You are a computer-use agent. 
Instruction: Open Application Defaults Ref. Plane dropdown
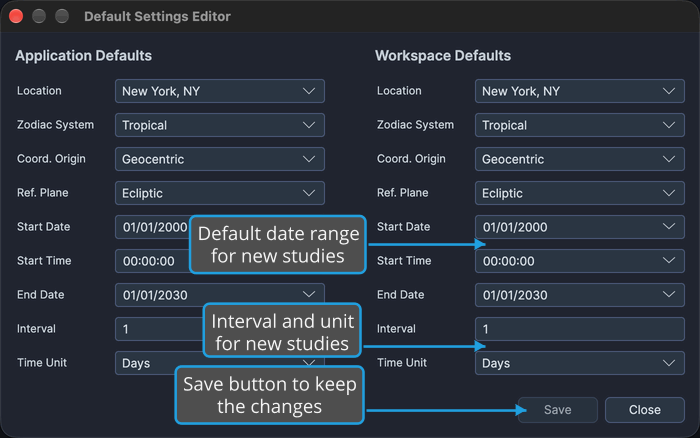coord(220,193)
